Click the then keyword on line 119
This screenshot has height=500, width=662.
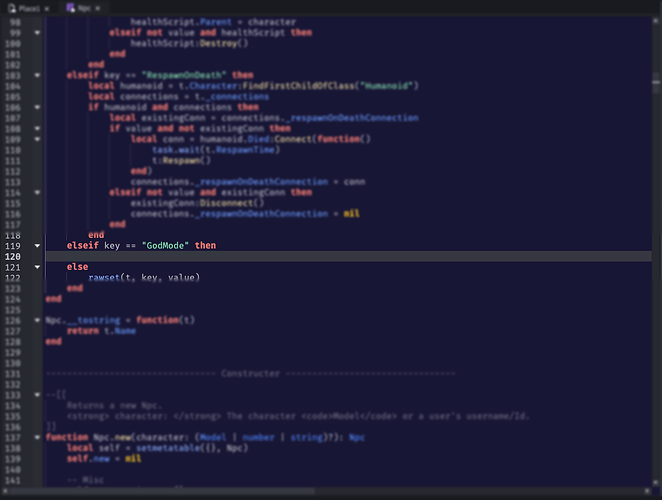[205, 245]
